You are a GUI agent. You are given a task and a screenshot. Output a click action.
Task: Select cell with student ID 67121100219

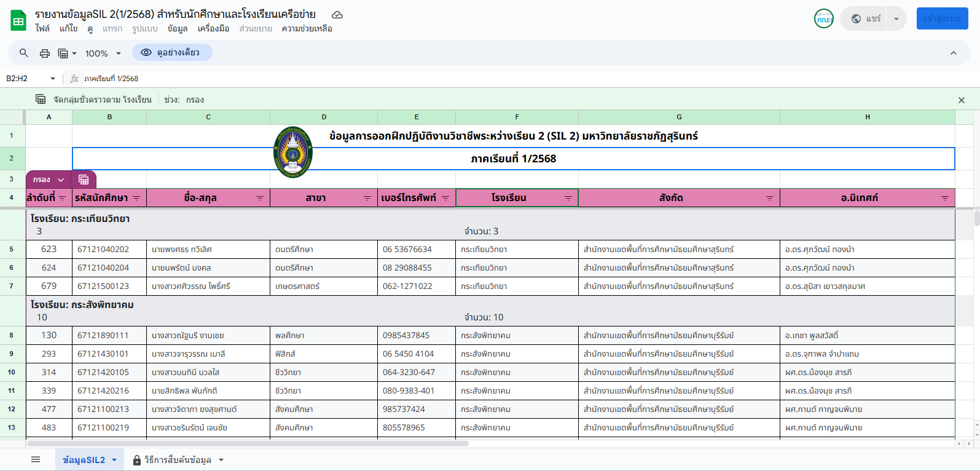pos(109,427)
